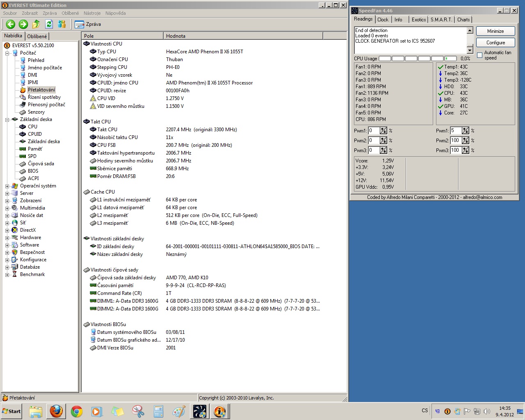The width and height of the screenshot is (525, 420).
Task: Select the BIOS tree item
Action: [x=33, y=171]
